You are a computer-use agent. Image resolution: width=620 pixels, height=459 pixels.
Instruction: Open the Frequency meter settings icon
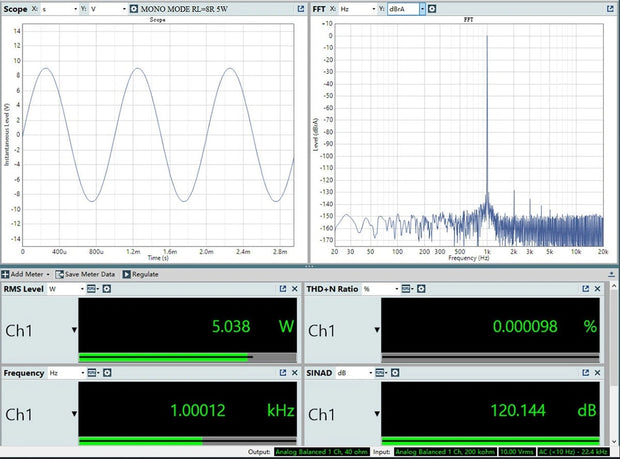[x=106, y=373]
